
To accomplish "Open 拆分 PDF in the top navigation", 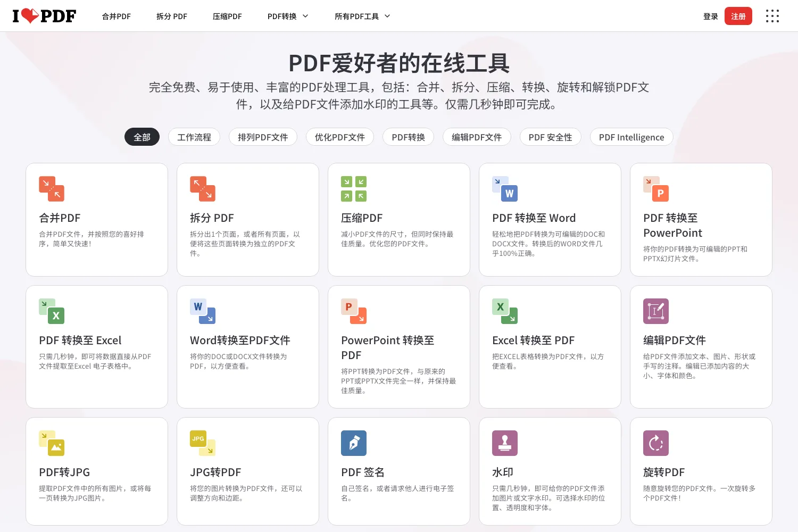I will pos(172,16).
